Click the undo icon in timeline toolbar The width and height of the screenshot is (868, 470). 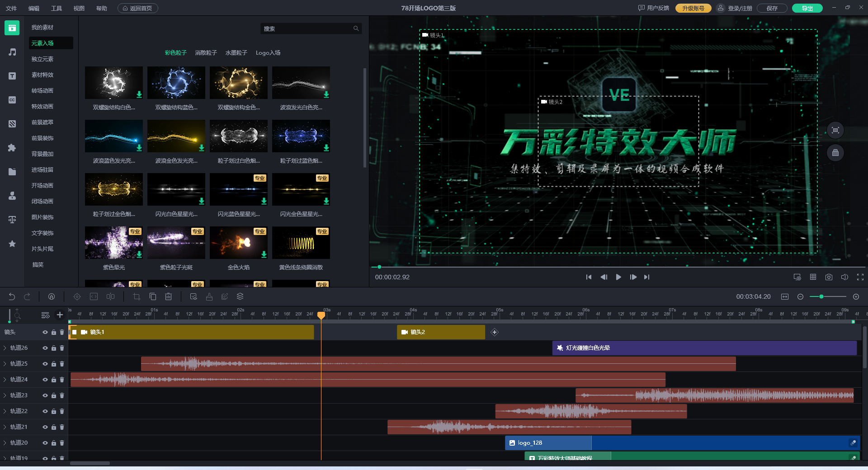12,296
